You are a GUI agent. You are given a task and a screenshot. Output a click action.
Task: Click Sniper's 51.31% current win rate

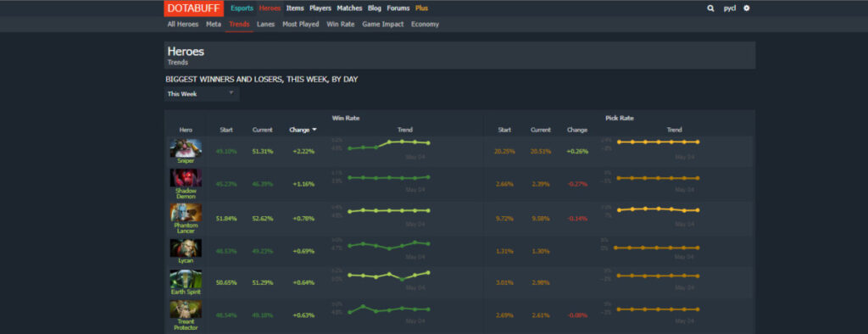point(263,152)
